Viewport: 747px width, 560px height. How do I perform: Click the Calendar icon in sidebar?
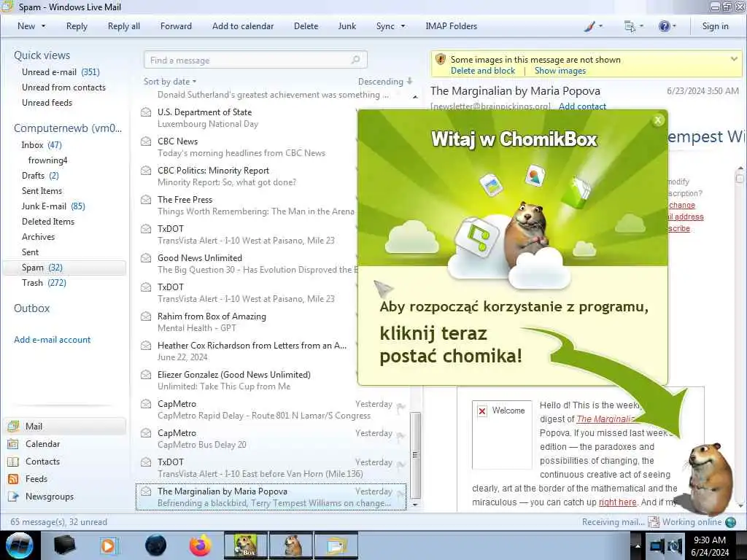(x=13, y=444)
